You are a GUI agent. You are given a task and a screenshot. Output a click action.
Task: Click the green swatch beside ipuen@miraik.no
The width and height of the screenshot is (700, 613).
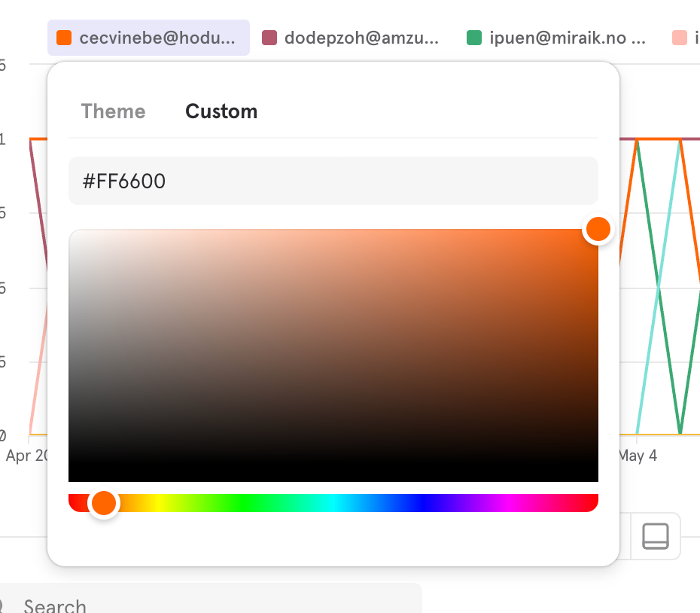[x=474, y=38]
